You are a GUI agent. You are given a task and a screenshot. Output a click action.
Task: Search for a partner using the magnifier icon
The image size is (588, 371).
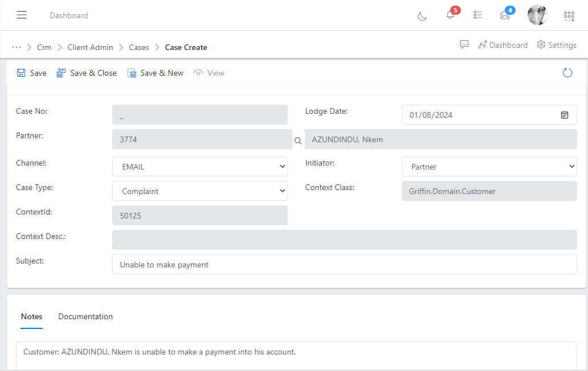pyautogui.click(x=298, y=140)
